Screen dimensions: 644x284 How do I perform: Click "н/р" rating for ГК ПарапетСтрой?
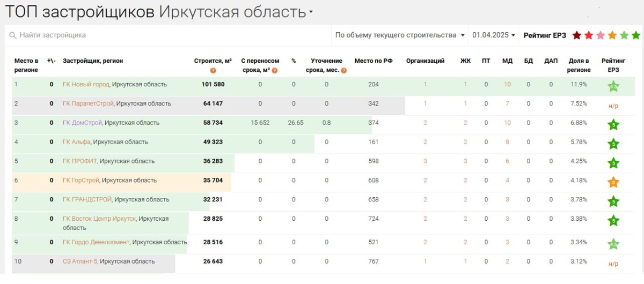click(613, 106)
